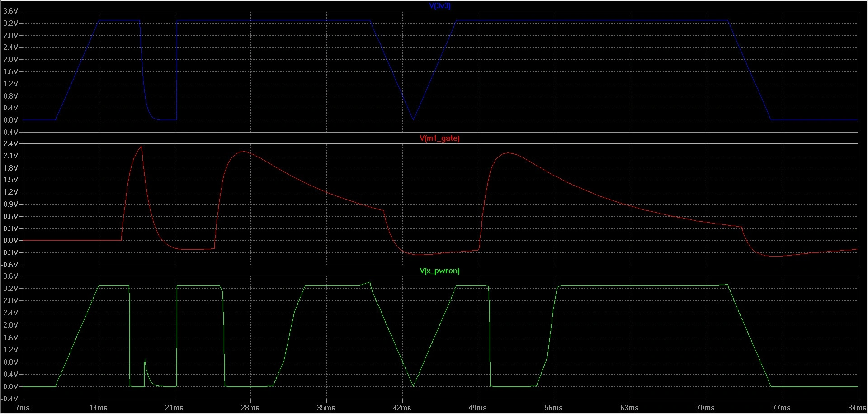Click the 28ms time axis label
The image size is (868, 414).
coord(250,408)
